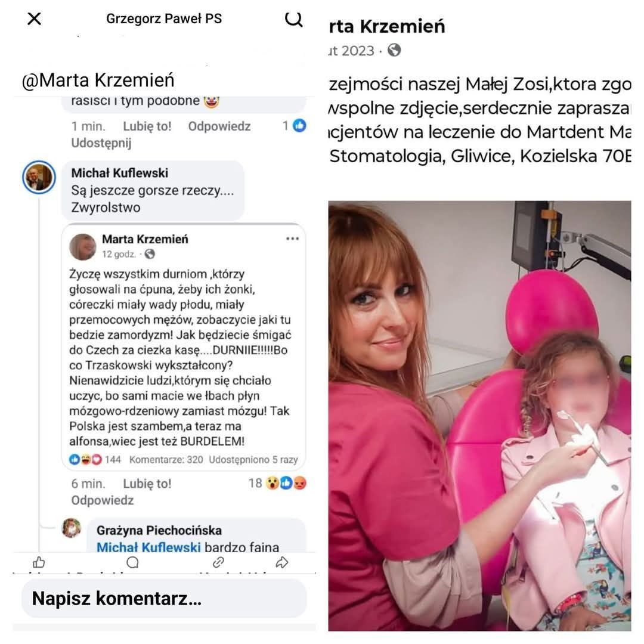Image resolution: width=644 pixels, height=644 pixels.
Task: Click into Napisz komentarz field
Action: 164,599
